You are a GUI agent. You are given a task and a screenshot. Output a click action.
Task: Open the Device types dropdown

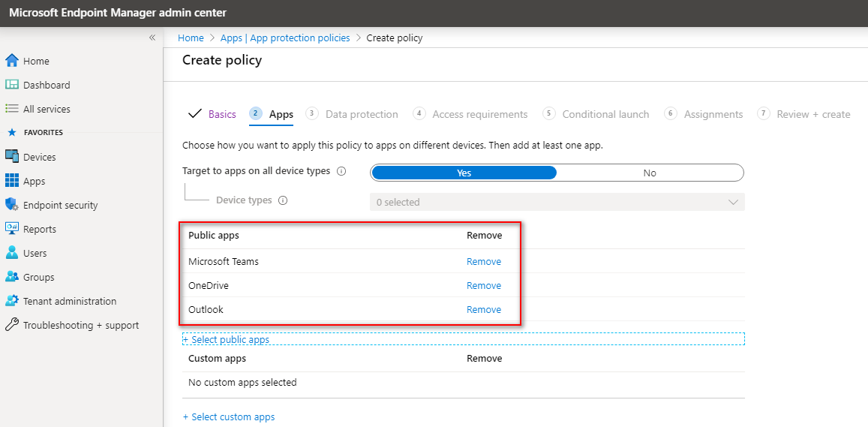tap(557, 202)
